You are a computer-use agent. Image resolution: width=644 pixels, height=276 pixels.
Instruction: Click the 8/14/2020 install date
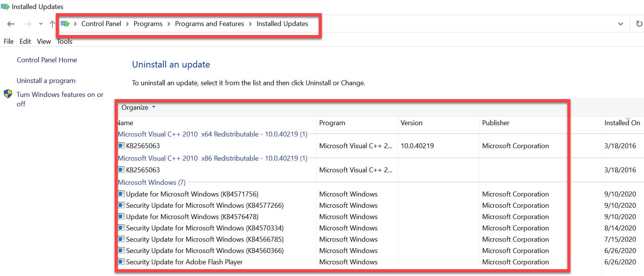(x=620, y=228)
